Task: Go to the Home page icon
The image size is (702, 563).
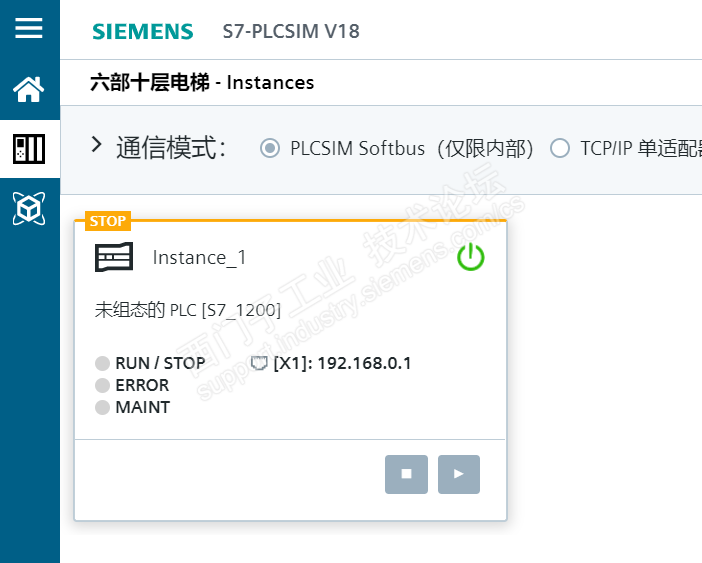Action: pyautogui.click(x=29, y=90)
